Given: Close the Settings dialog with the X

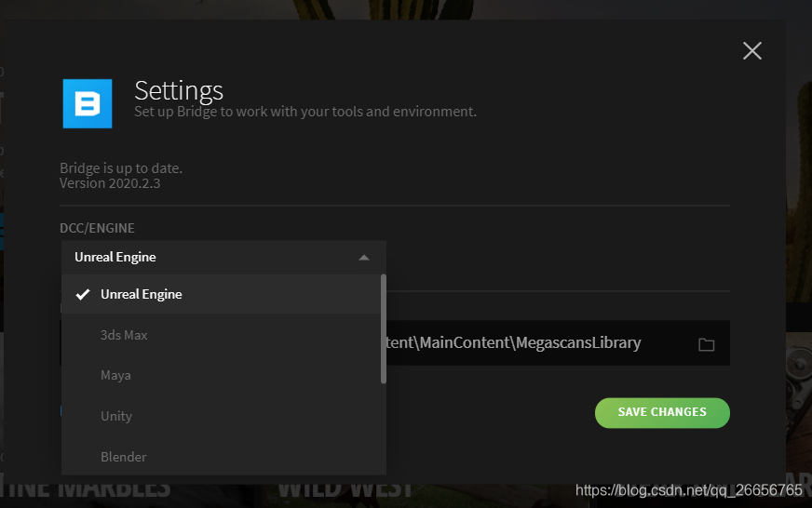Looking at the screenshot, I should (751, 50).
